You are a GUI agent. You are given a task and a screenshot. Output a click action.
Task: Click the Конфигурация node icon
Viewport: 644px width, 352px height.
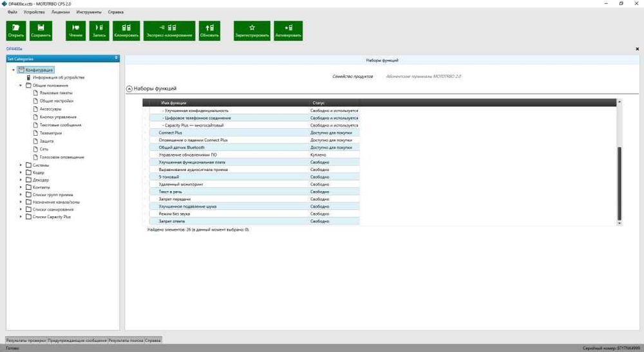(x=21, y=70)
